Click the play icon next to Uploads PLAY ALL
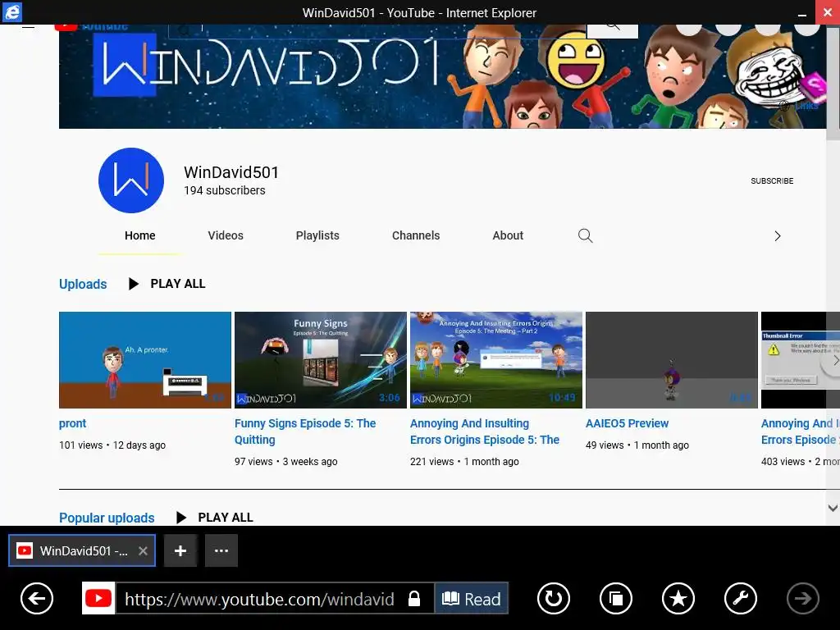Screen dimensions: 840x630 [134, 284]
